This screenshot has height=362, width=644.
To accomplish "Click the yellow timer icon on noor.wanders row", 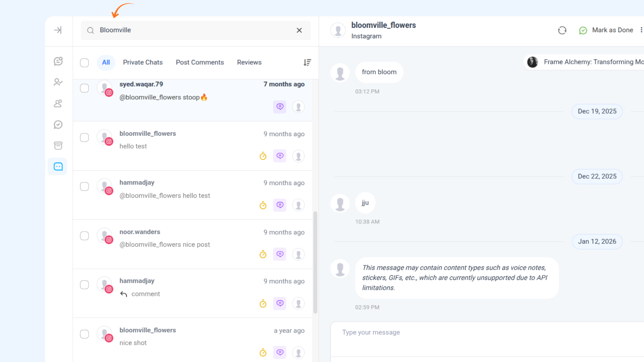I will pos(263,254).
